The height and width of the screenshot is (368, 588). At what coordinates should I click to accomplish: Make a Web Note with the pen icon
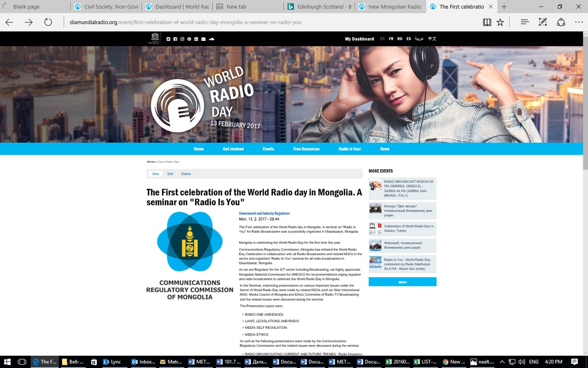543,22
